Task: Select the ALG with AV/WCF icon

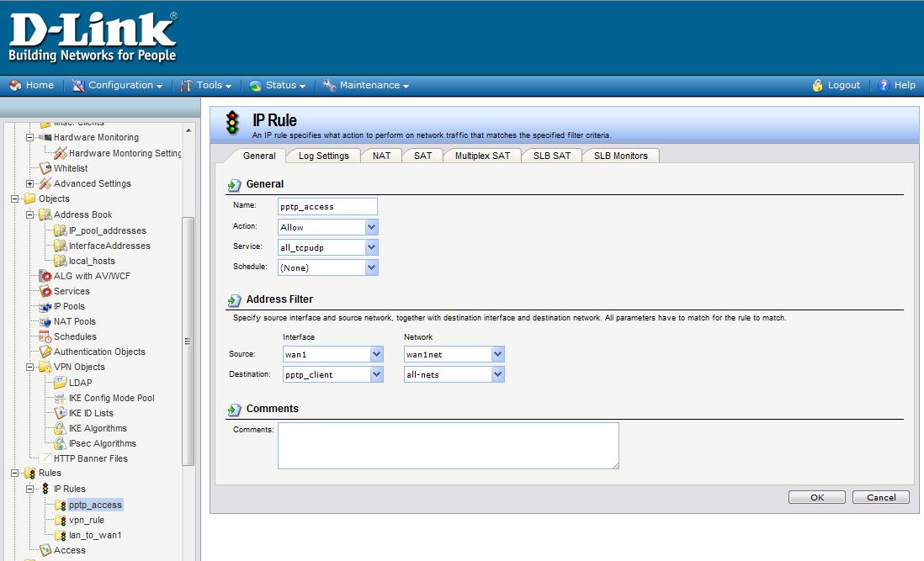Action: pyautogui.click(x=45, y=276)
